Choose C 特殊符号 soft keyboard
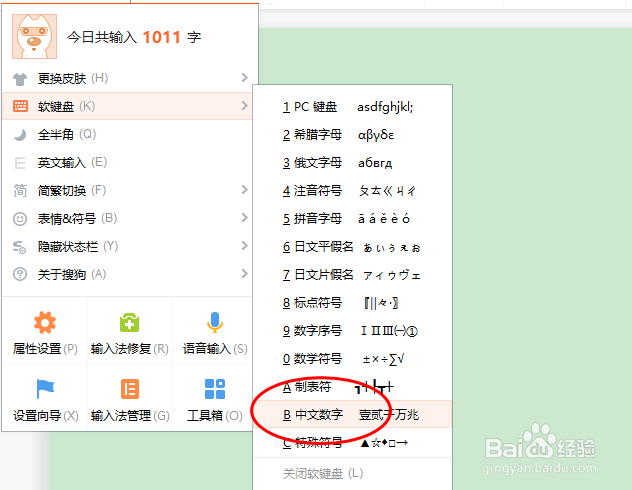This screenshot has width=632, height=490. tap(353, 443)
